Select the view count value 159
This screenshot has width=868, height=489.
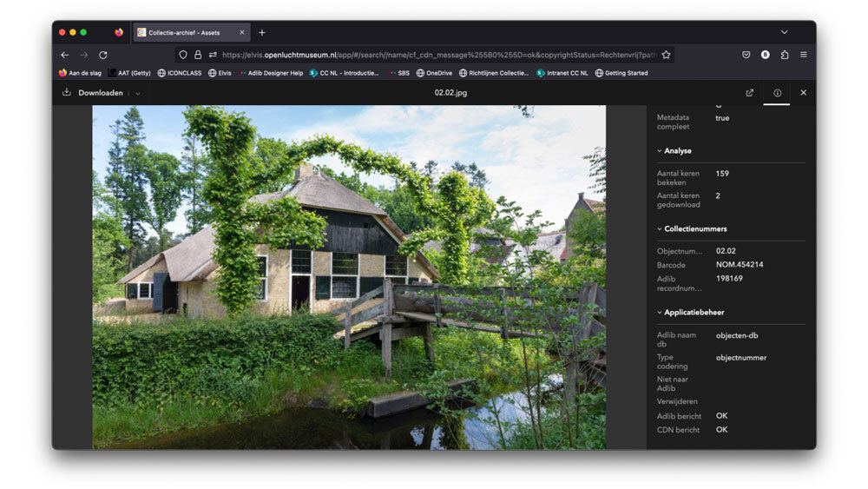click(x=722, y=174)
